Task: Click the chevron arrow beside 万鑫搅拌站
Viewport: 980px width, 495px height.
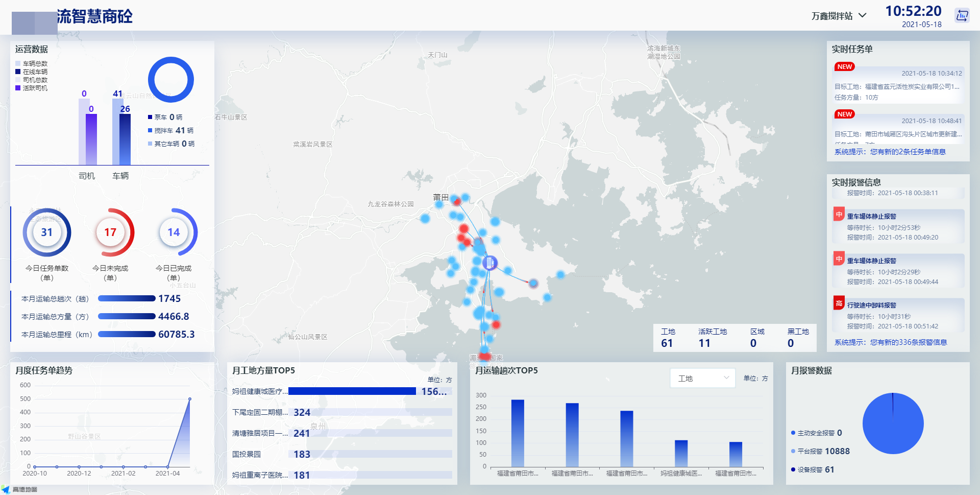Action: click(x=863, y=15)
